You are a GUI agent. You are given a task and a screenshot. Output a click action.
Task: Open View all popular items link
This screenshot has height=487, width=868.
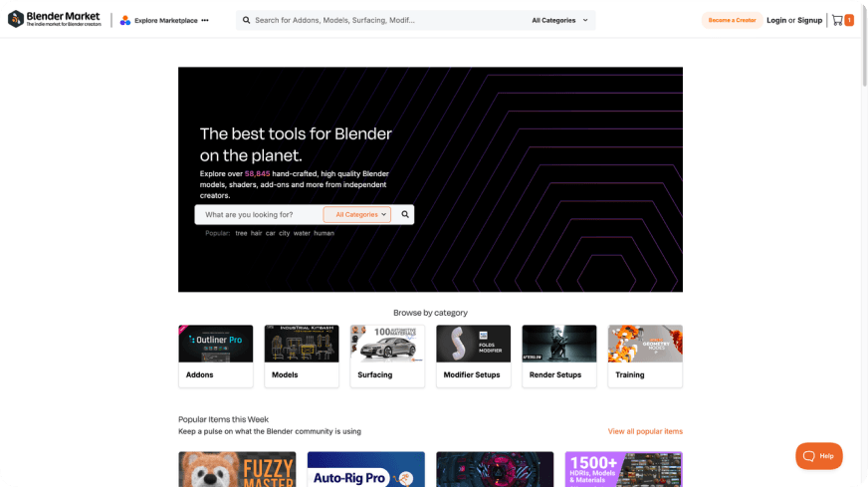click(x=645, y=431)
